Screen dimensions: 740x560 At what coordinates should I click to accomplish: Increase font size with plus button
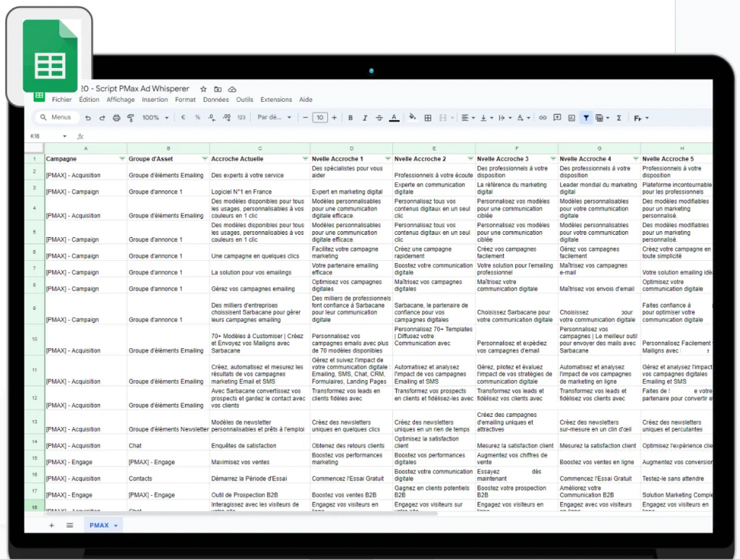[x=334, y=118]
